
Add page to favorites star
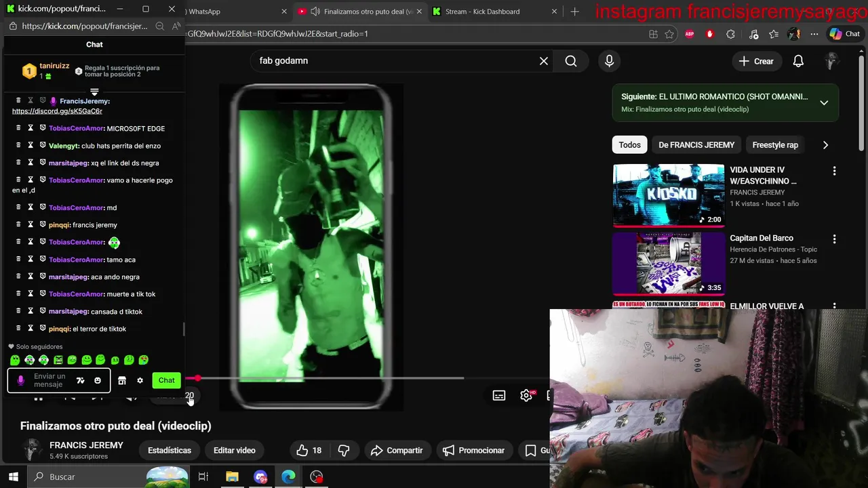(x=669, y=34)
